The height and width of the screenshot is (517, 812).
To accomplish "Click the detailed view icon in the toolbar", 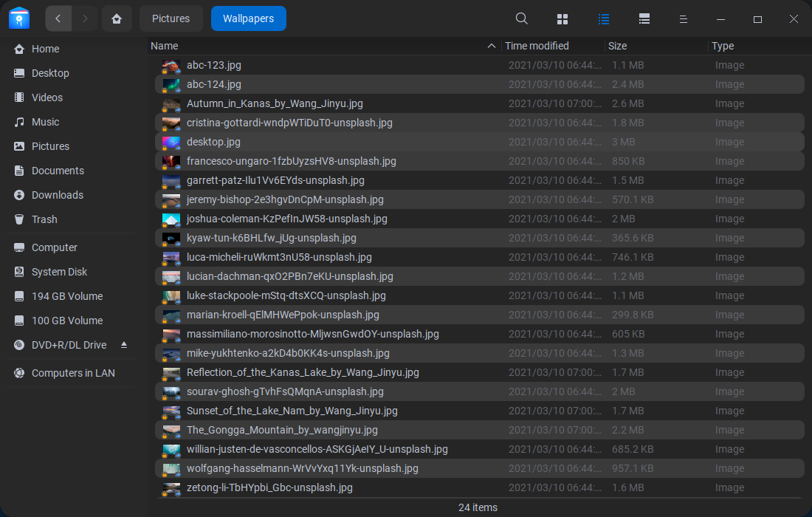I will tap(644, 18).
